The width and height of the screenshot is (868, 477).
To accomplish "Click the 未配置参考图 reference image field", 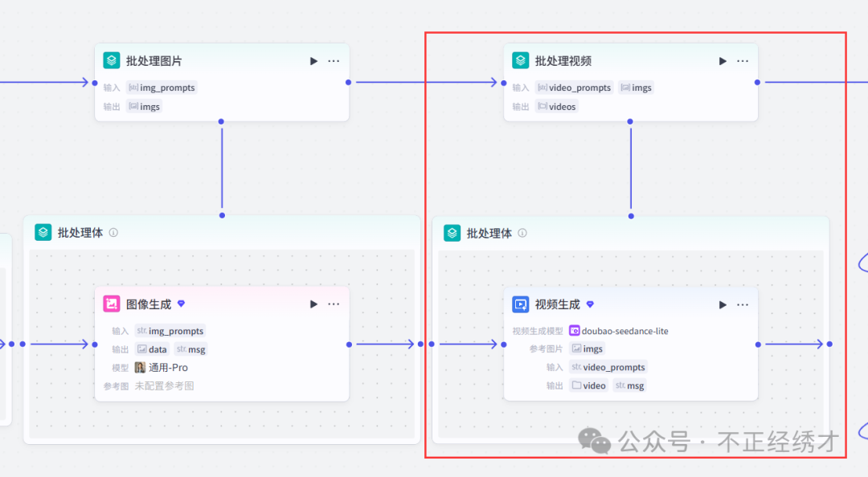I will click(x=164, y=386).
